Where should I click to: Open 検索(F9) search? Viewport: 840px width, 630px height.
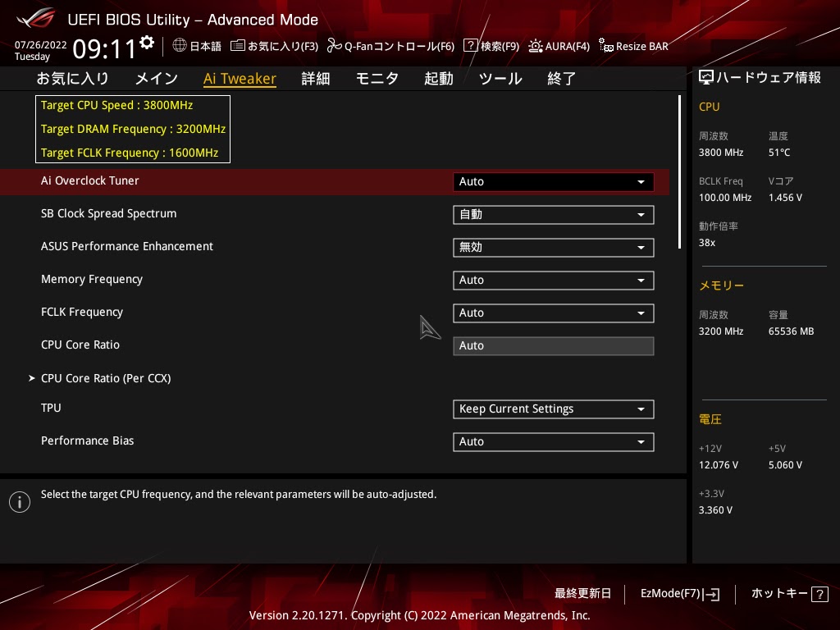point(491,46)
